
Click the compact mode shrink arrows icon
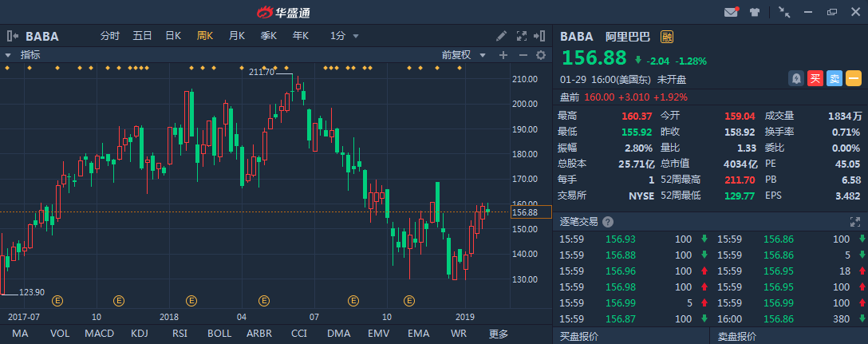pyautogui.click(x=784, y=12)
